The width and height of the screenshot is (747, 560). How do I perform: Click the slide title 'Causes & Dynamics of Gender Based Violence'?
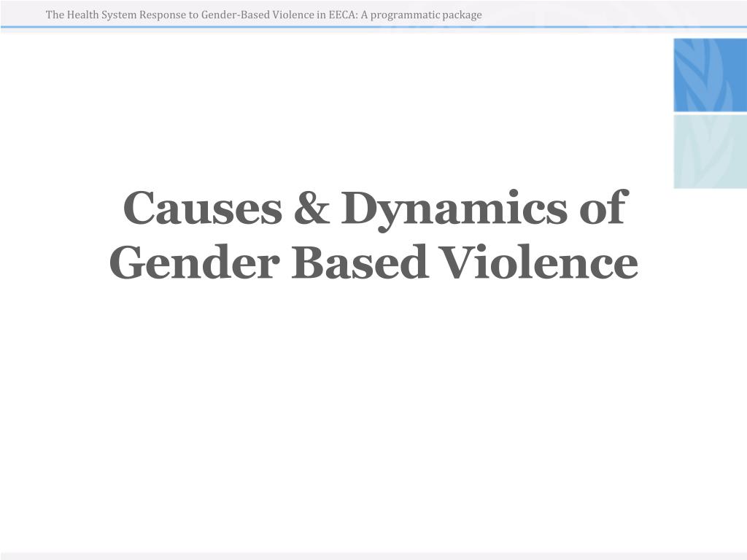point(373,234)
